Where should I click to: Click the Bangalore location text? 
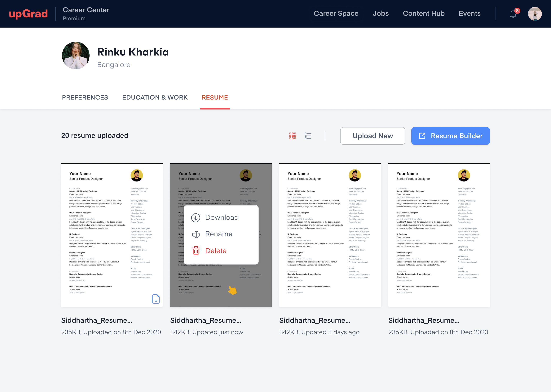pyautogui.click(x=114, y=65)
